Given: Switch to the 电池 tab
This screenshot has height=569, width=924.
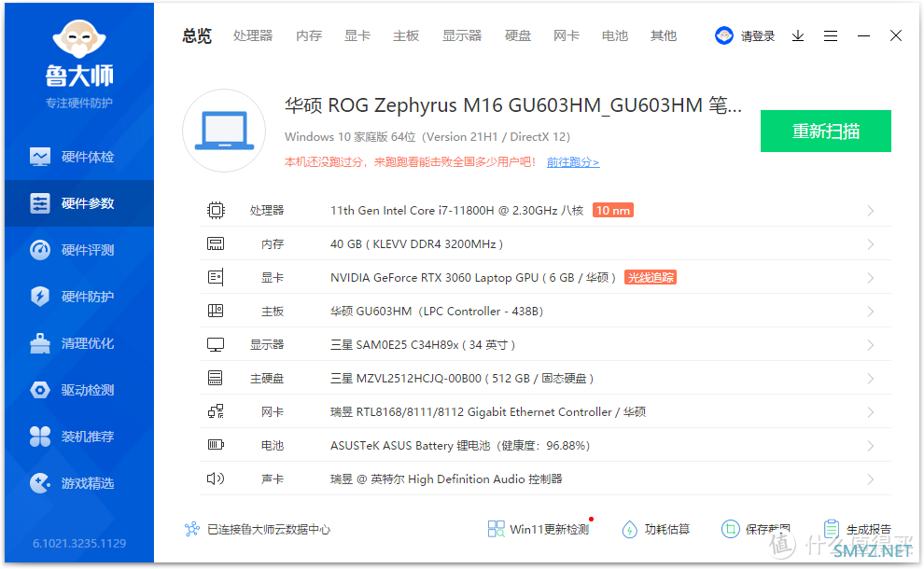Looking at the screenshot, I should click(x=615, y=36).
